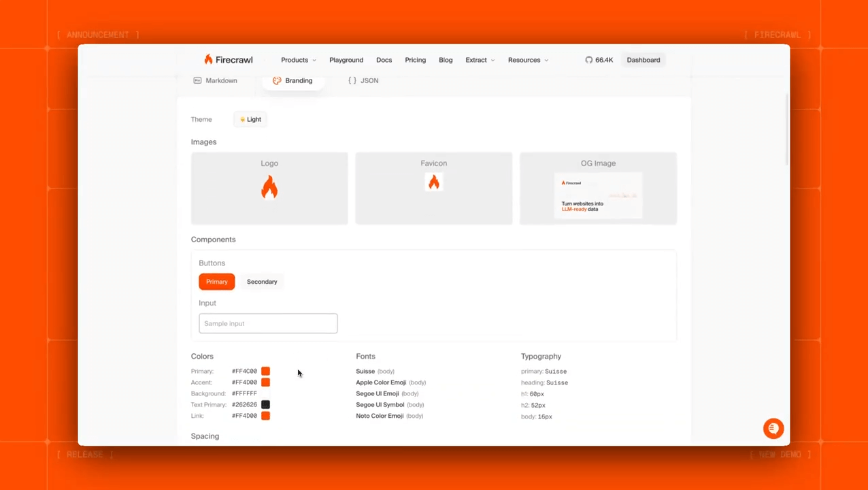Click the Segoe UI Emoji font entry
The height and width of the screenshot is (490, 868).
387,393
